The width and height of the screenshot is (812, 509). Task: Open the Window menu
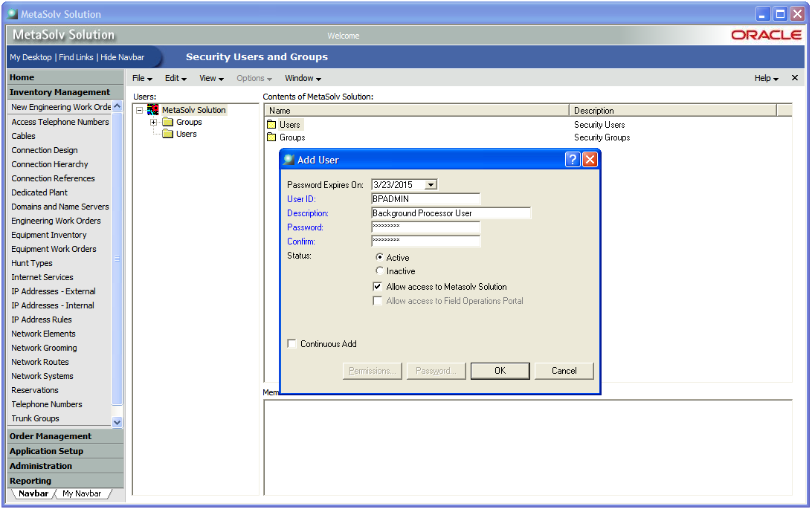302,78
